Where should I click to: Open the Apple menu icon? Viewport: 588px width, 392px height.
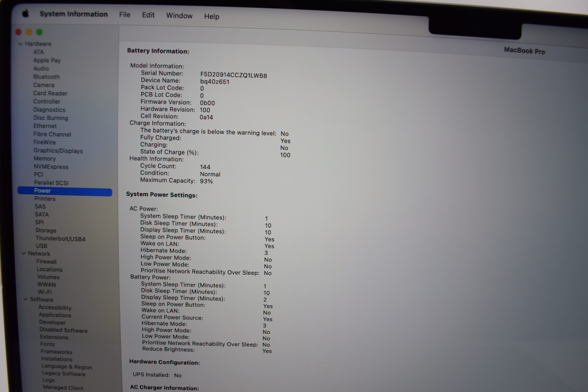[x=25, y=13]
